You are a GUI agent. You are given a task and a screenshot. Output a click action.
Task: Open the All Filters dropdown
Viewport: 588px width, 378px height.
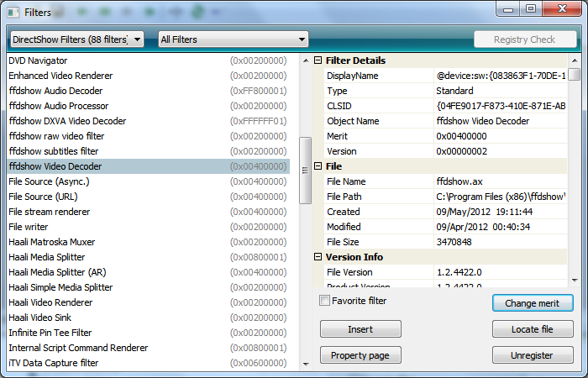click(x=234, y=39)
